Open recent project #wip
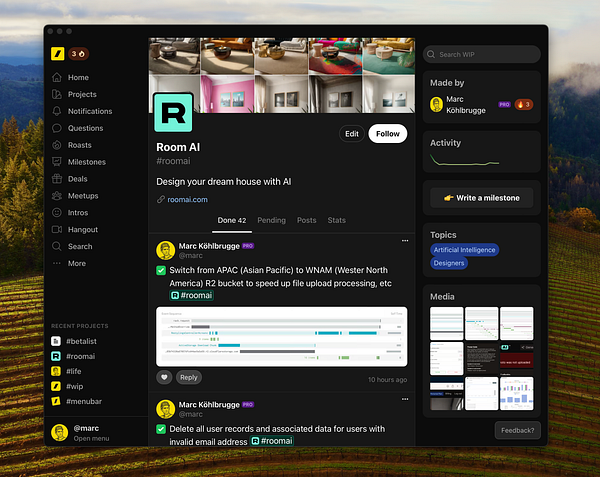Screen dimensions: 600x477 (x=67, y=386)
